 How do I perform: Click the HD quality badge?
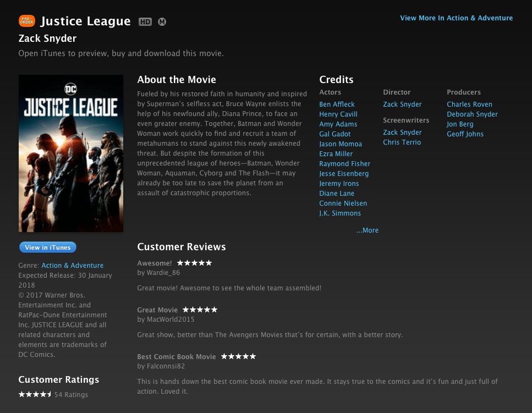pos(145,21)
